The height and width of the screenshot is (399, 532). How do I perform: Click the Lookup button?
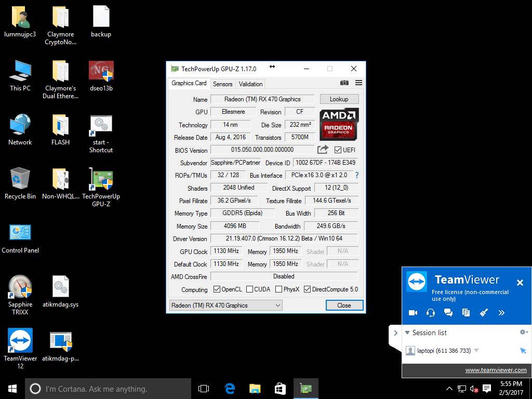click(x=339, y=99)
